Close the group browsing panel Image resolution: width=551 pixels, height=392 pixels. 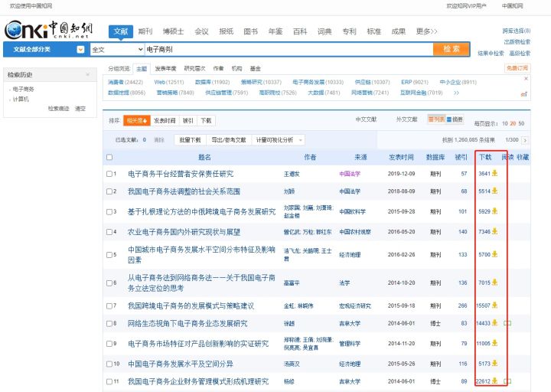point(526,79)
